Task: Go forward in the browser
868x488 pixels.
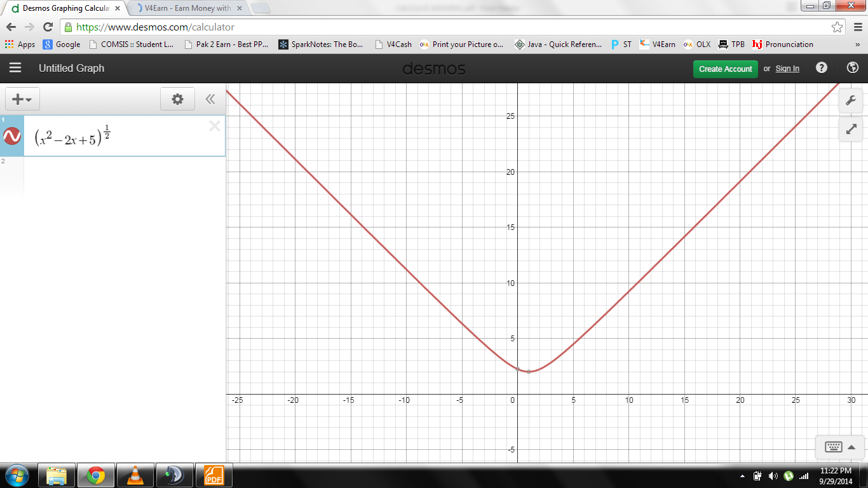Action: 29,27
